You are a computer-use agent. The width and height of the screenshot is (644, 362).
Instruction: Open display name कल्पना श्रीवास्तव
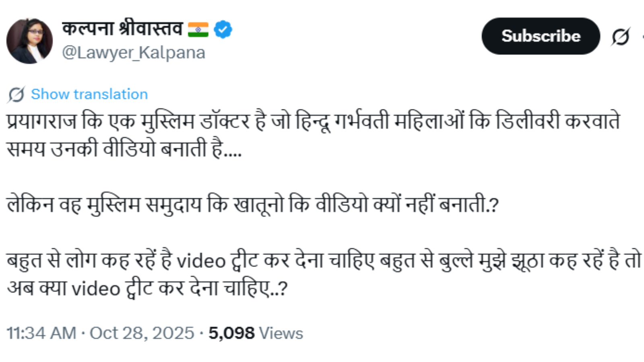(122, 29)
